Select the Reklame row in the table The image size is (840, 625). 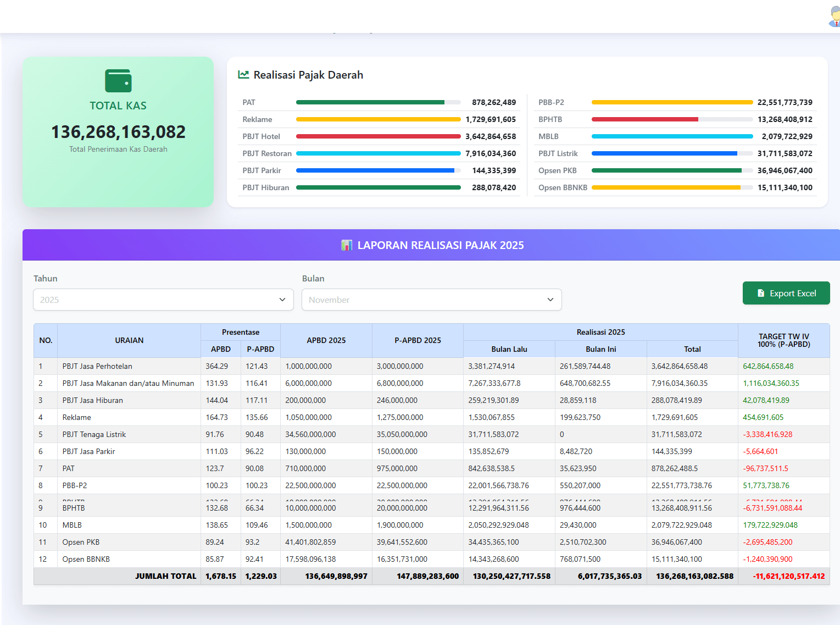[76, 417]
